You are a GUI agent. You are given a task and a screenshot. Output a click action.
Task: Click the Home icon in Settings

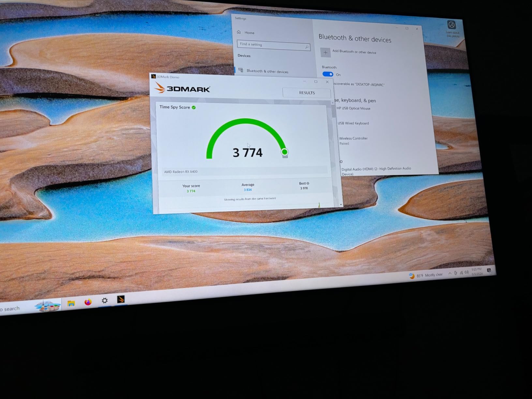(239, 32)
